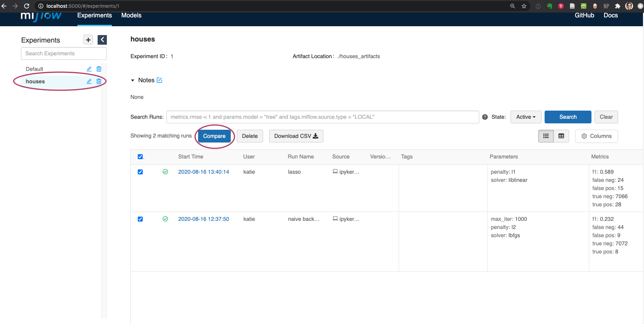644x324 pixels.
Task: Delete the houses experiment trash icon
Action: point(99,81)
